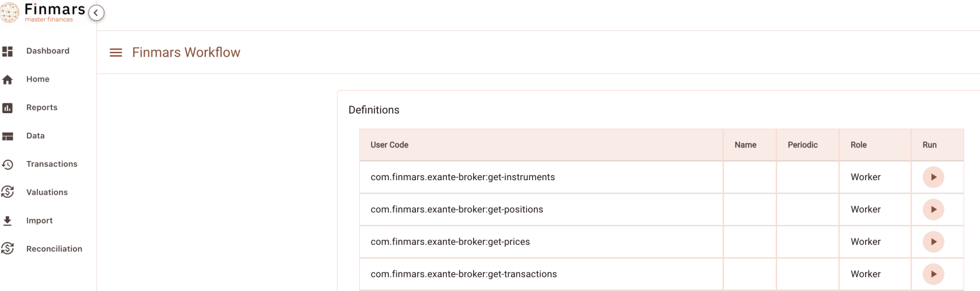Collapse sidebar with the chevron button
This screenshot has height=291, width=980.
pyautogui.click(x=96, y=13)
